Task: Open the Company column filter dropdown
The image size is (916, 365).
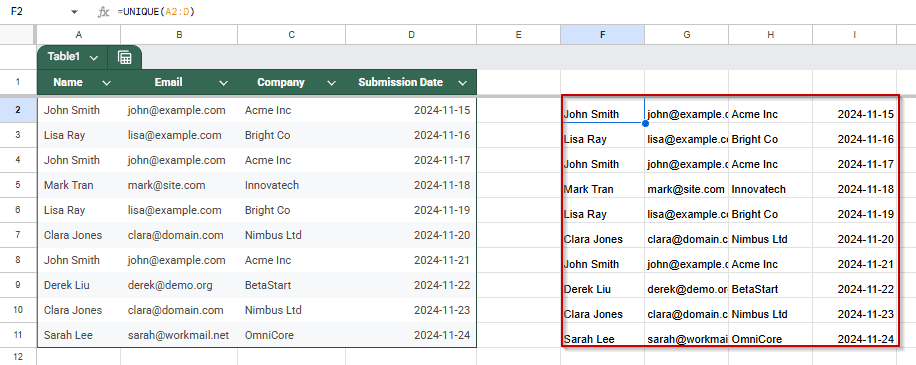Action: (x=331, y=83)
